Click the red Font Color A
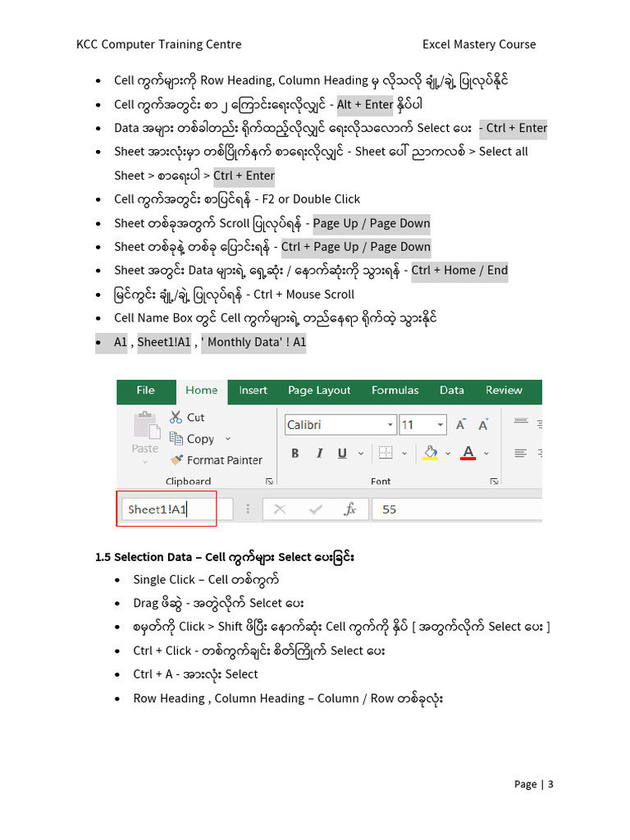The image size is (630, 840). coord(468,453)
